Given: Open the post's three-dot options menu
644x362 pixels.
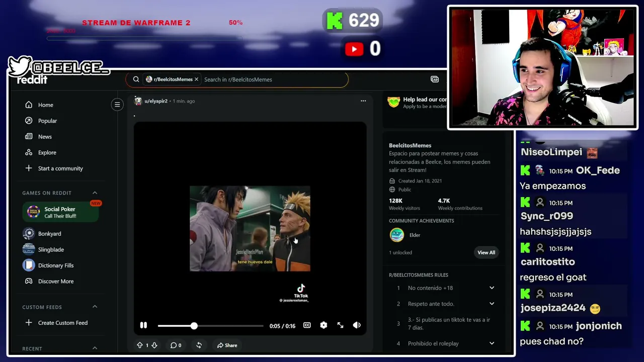Looking at the screenshot, I should 363,101.
